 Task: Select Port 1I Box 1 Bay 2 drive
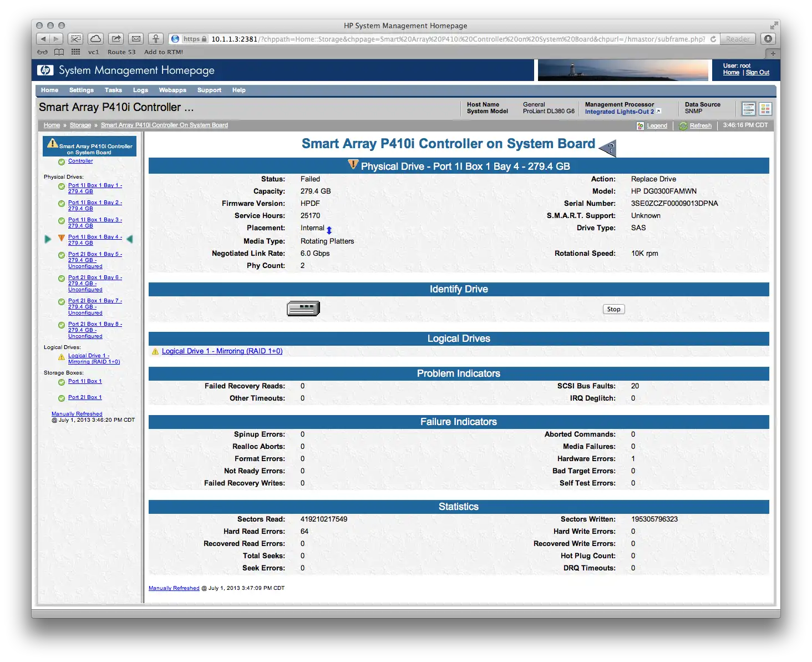pyautogui.click(x=95, y=205)
